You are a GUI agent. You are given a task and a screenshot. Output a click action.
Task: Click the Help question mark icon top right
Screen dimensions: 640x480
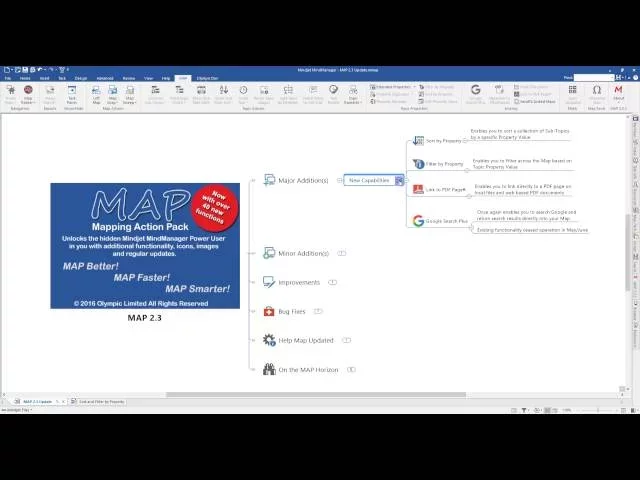click(636, 78)
